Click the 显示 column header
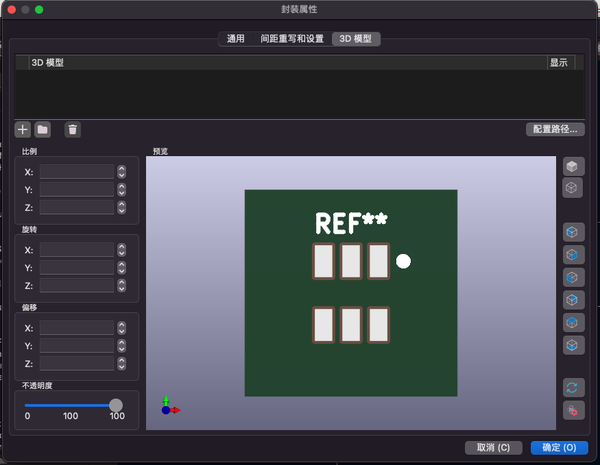Image resolution: width=600 pixels, height=465 pixels. click(x=561, y=62)
